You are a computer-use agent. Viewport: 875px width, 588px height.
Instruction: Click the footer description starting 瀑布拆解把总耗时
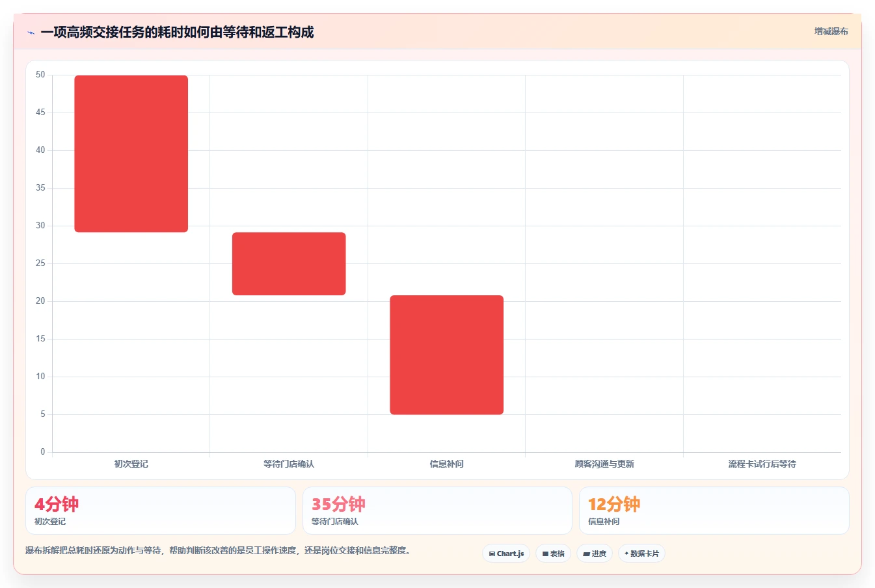click(x=219, y=550)
